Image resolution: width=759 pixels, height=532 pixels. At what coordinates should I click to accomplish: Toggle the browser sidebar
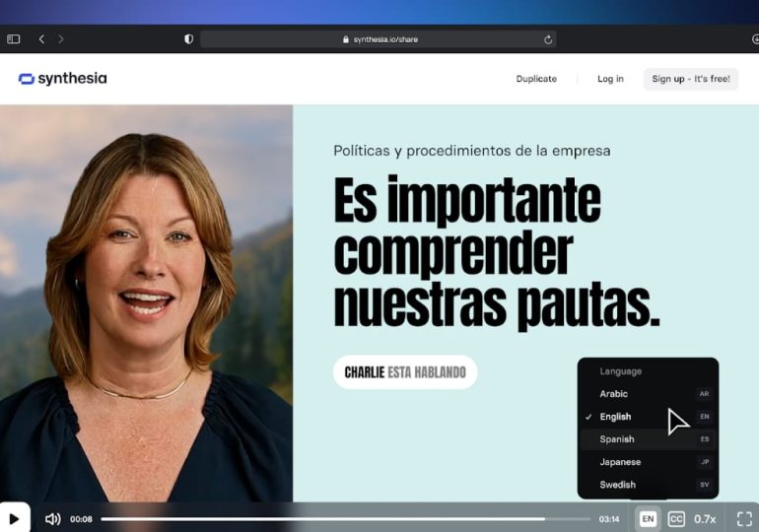[14, 39]
